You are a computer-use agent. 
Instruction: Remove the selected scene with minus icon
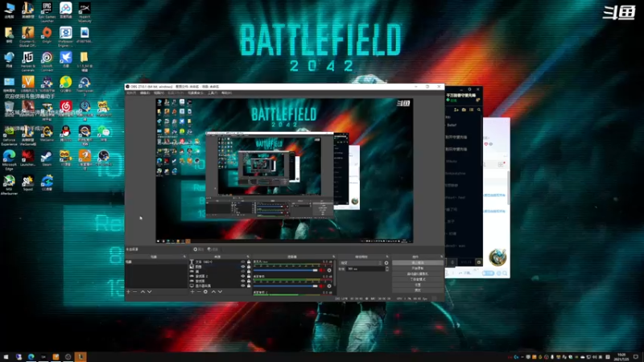(134, 292)
